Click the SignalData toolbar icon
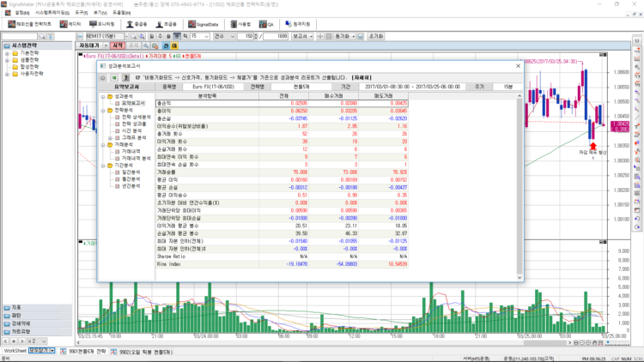 (205, 24)
